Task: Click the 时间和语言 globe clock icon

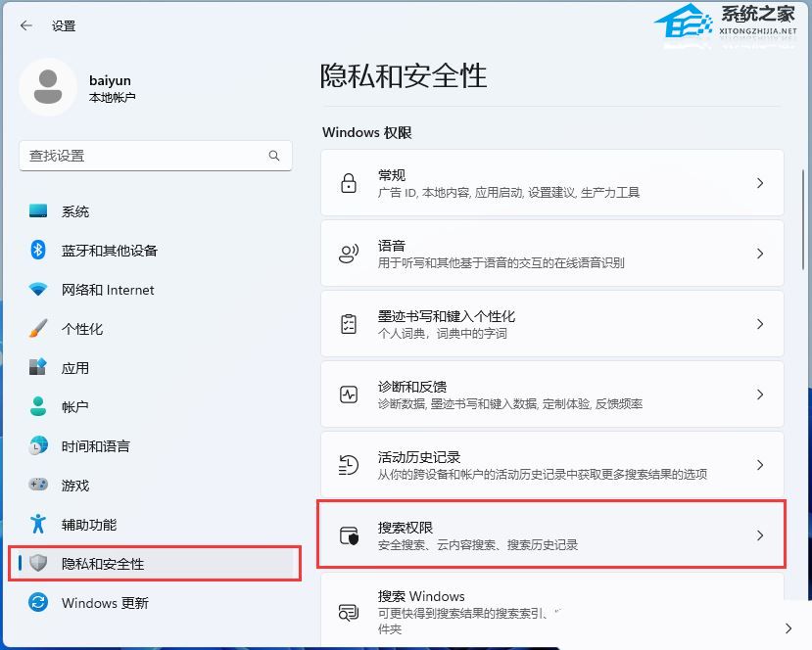Action: pos(38,445)
